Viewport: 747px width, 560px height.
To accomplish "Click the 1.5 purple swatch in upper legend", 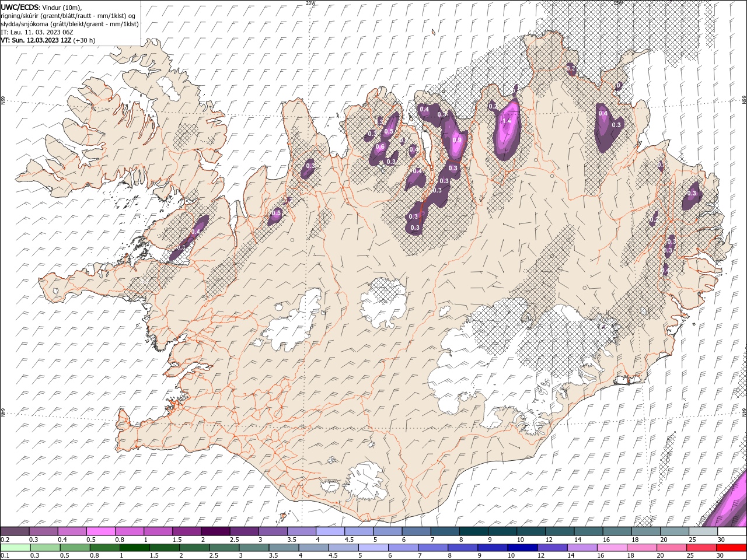I will pyautogui.click(x=187, y=531).
